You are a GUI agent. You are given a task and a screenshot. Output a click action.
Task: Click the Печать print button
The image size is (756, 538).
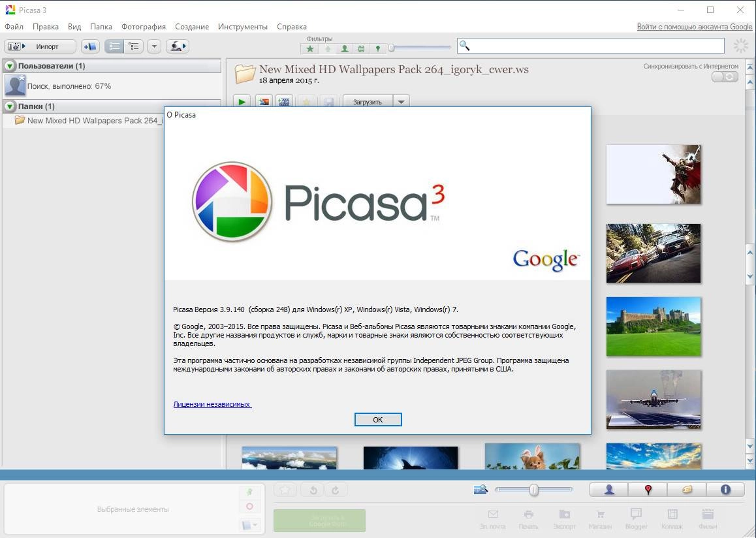click(528, 518)
